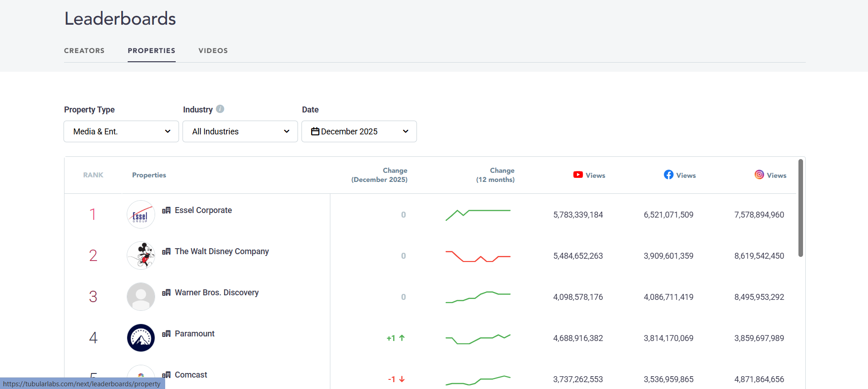
Task: Open the Paramount property link
Action: (x=194, y=334)
